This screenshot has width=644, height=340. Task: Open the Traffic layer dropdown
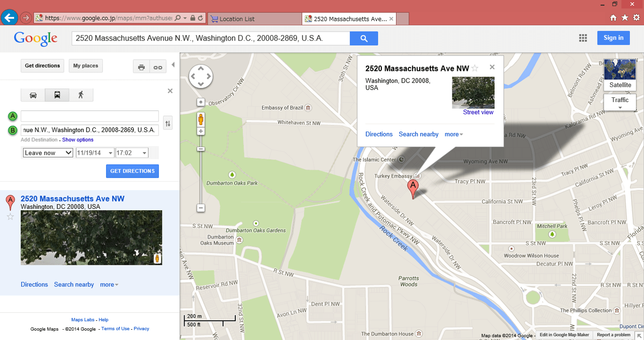pos(620,103)
